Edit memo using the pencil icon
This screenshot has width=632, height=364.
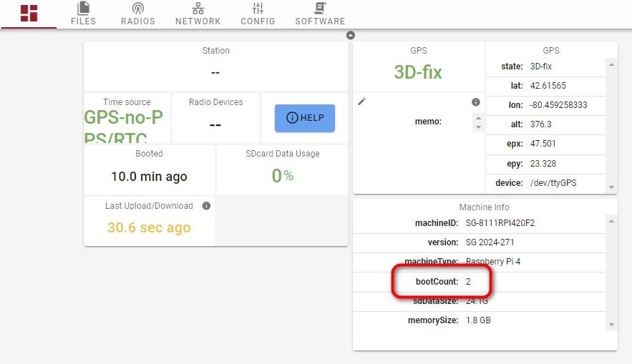pyautogui.click(x=362, y=102)
